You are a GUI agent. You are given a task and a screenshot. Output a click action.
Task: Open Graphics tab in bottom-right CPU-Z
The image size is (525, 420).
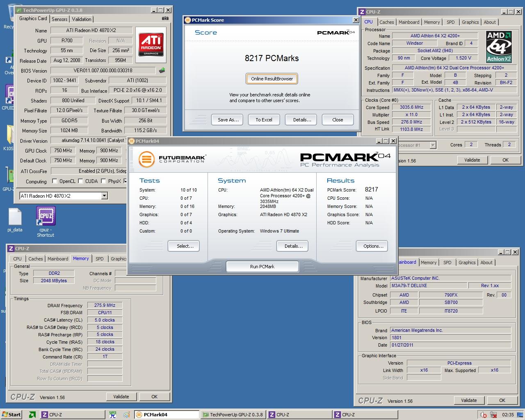pos(467,262)
